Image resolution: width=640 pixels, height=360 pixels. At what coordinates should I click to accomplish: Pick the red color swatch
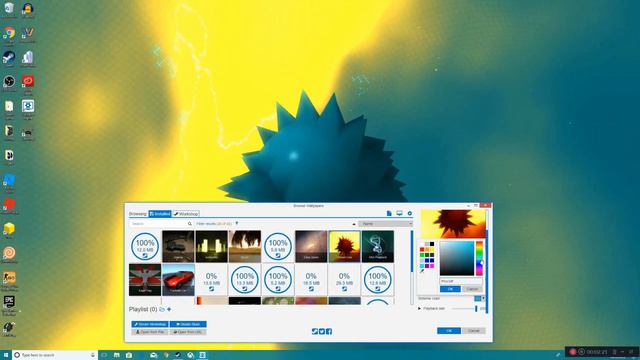pos(422,249)
